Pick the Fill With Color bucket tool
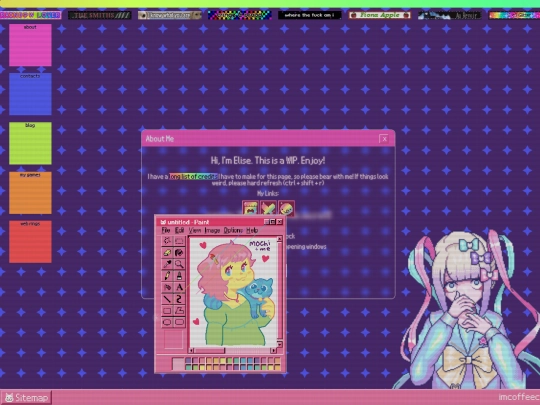Screen dimensions: 540x405 [x=179, y=252]
